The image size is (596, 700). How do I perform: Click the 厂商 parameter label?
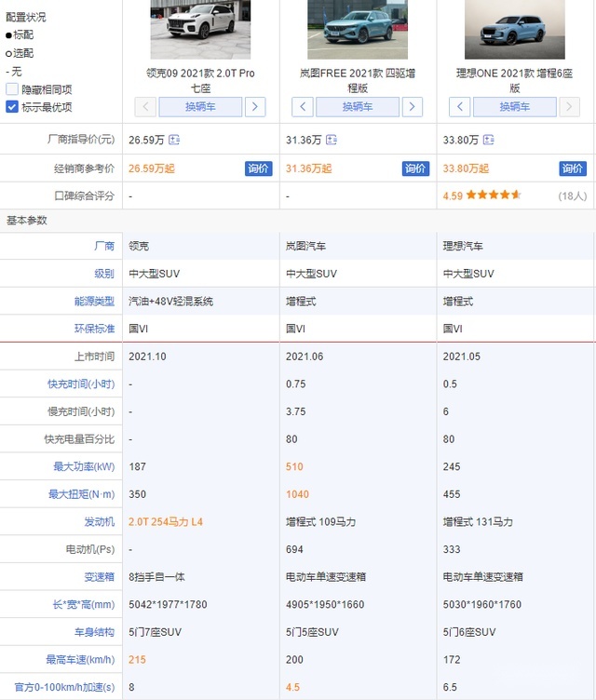[x=104, y=246]
